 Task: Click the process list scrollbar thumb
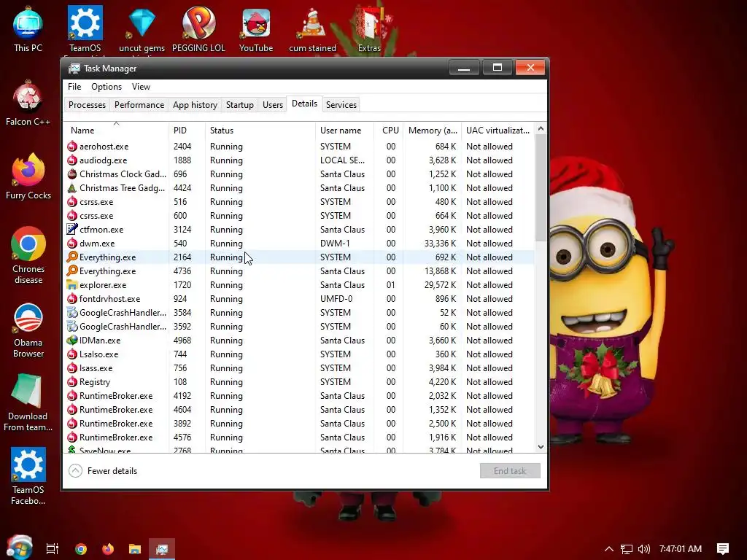[541, 187]
